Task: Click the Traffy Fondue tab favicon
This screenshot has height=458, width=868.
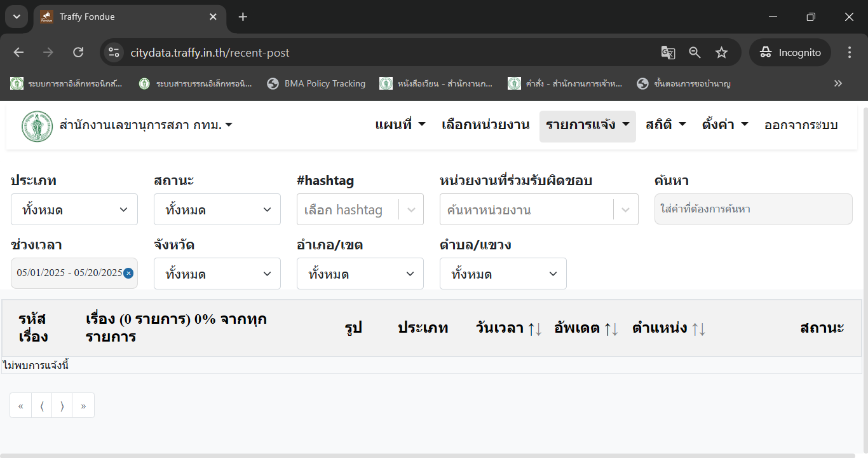Action: pos(46,17)
